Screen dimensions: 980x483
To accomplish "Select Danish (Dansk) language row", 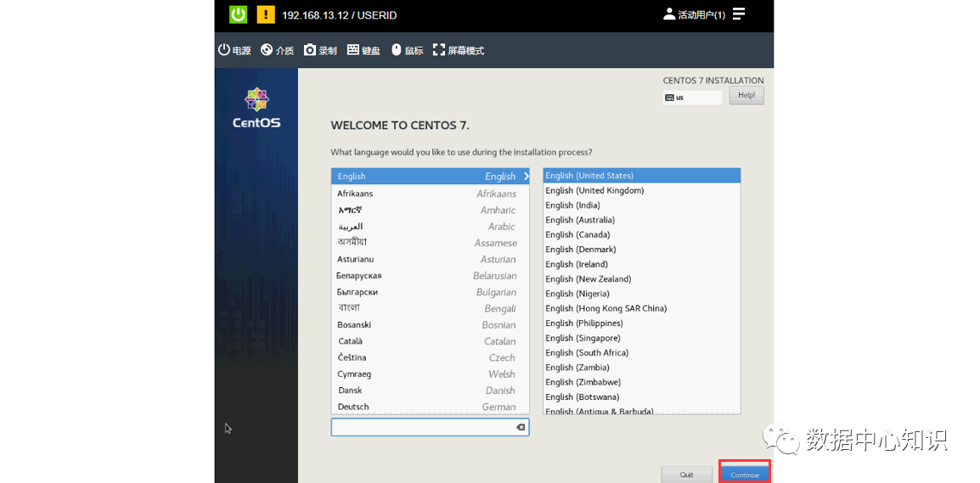I will [430, 390].
